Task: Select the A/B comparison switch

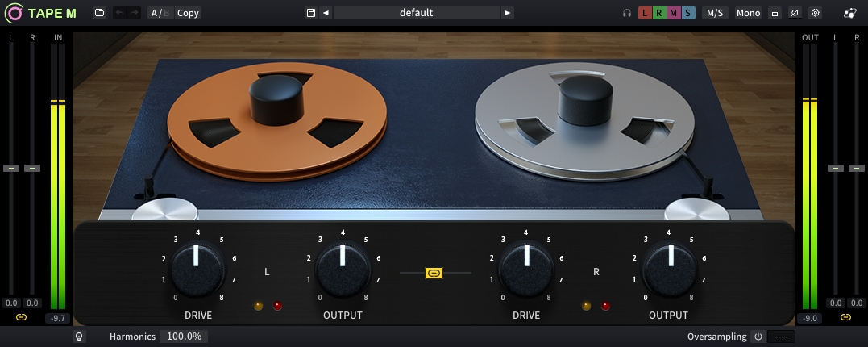Action: (160, 13)
